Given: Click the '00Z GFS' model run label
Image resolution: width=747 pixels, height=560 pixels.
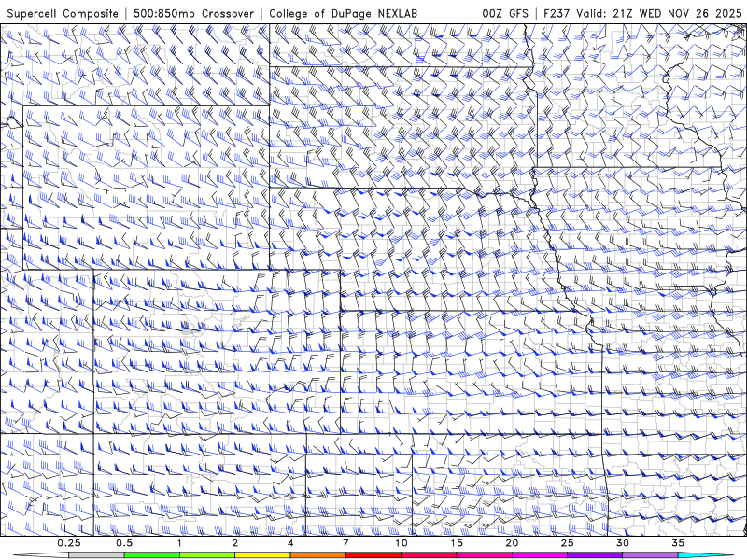Looking at the screenshot, I should (x=505, y=14).
